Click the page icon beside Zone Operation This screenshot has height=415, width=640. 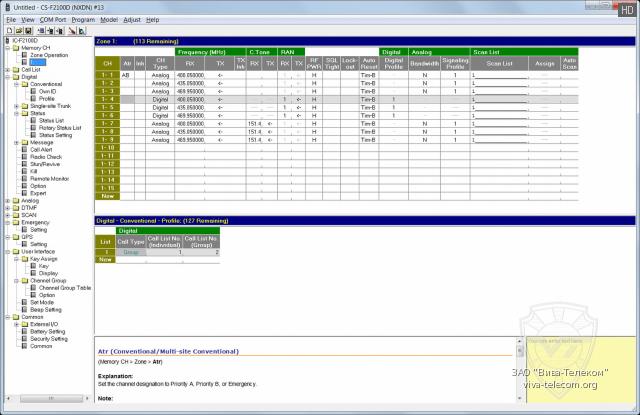pyautogui.click(x=24, y=55)
